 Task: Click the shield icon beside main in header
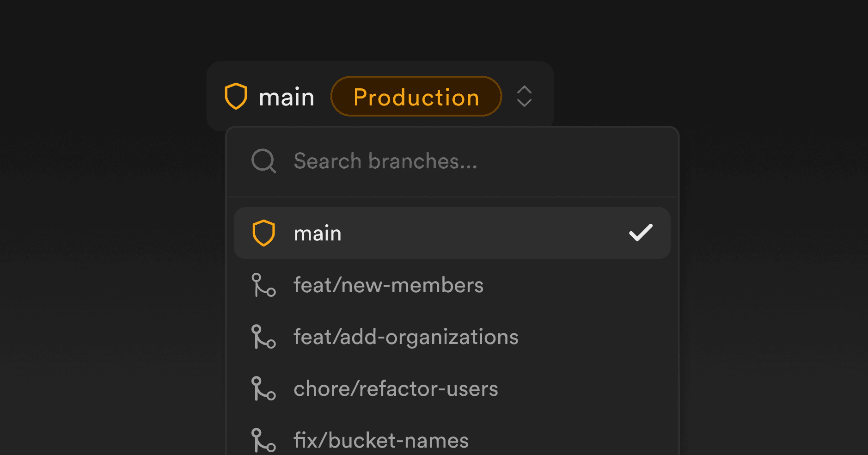236,96
